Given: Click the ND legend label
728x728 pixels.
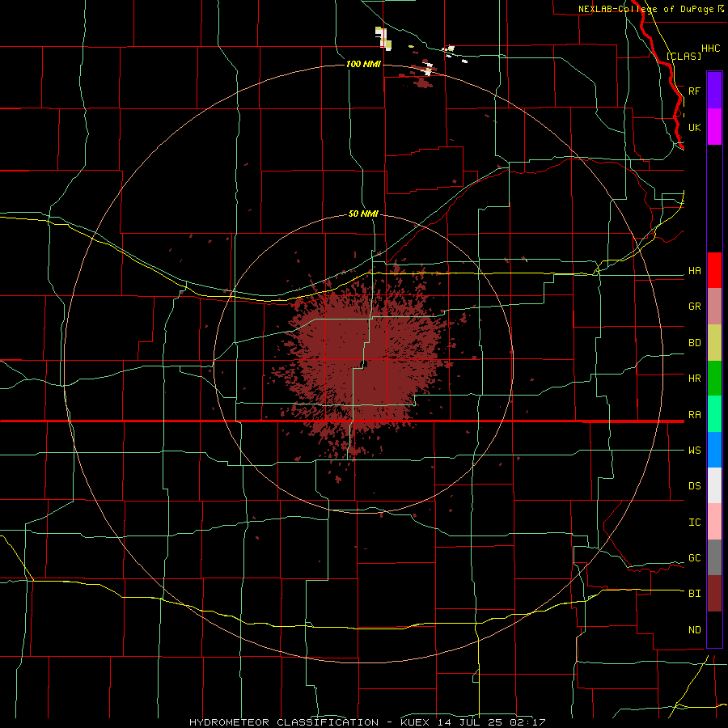Looking at the screenshot, I should [x=694, y=630].
